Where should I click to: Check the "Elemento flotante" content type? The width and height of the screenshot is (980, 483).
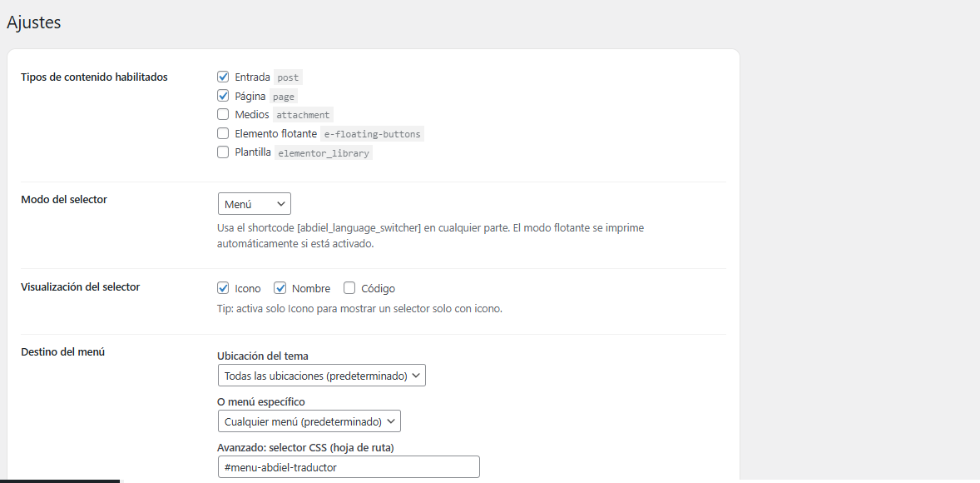tap(223, 132)
